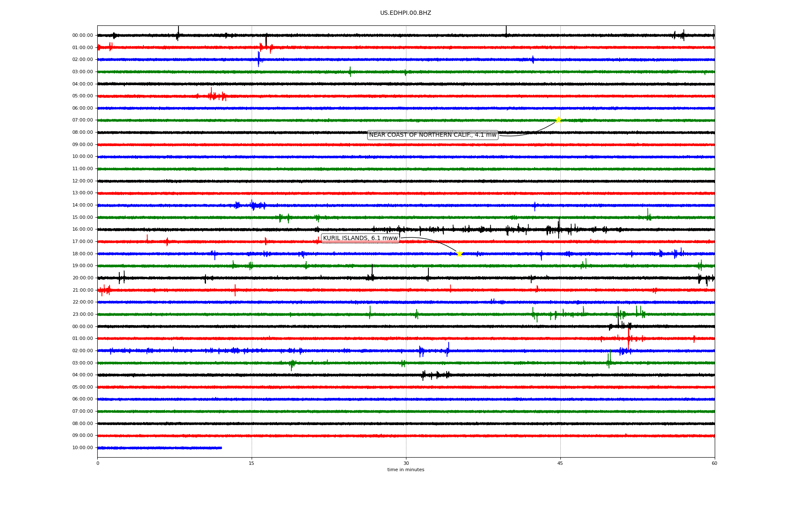Click the yellow star marking the Northern California event
The width and height of the screenshot is (812, 508).
click(558, 120)
